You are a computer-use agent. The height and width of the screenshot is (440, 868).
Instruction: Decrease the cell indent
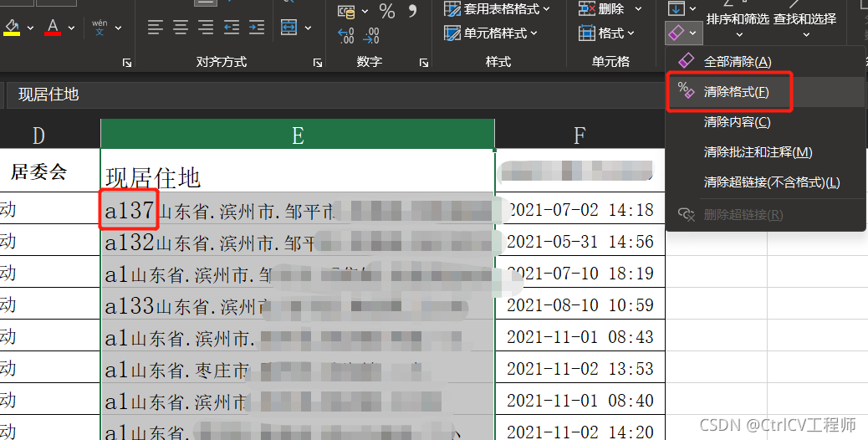click(232, 27)
